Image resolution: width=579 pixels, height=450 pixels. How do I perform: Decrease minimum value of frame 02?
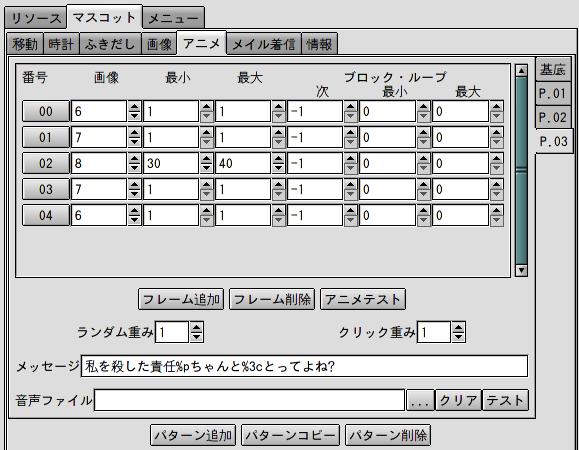tap(206, 168)
